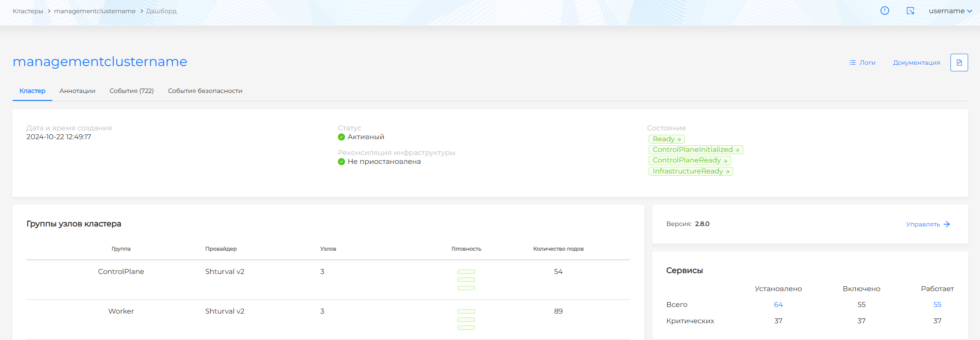Switch to the Аннотации tab
The width and height of the screenshot is (980, 340).
77,91
